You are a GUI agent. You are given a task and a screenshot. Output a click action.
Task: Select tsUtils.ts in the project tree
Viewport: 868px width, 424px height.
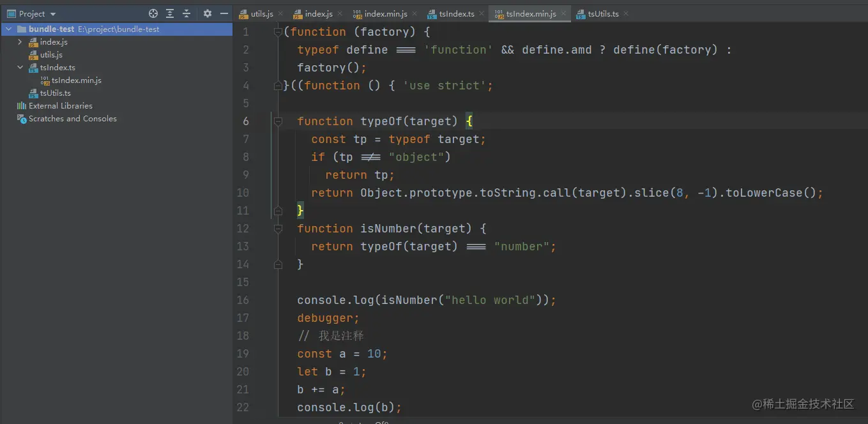tap(55, 93)
